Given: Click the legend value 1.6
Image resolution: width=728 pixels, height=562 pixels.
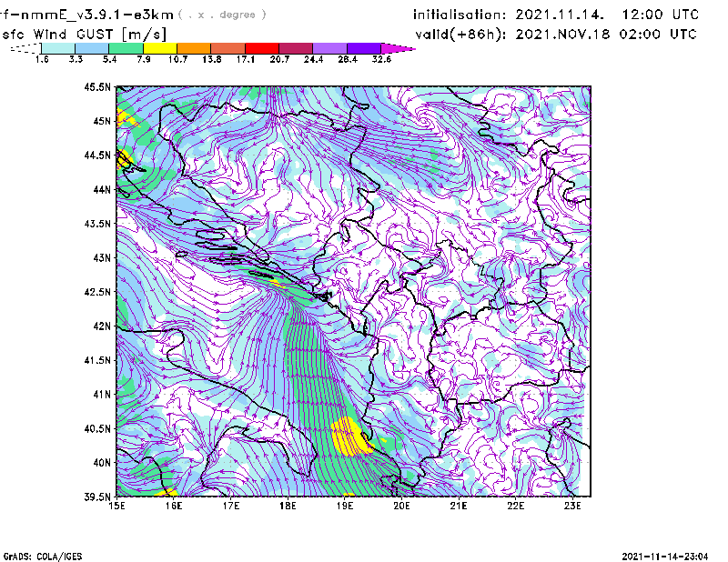Looking at the screenshot, I should pos(42,59).
